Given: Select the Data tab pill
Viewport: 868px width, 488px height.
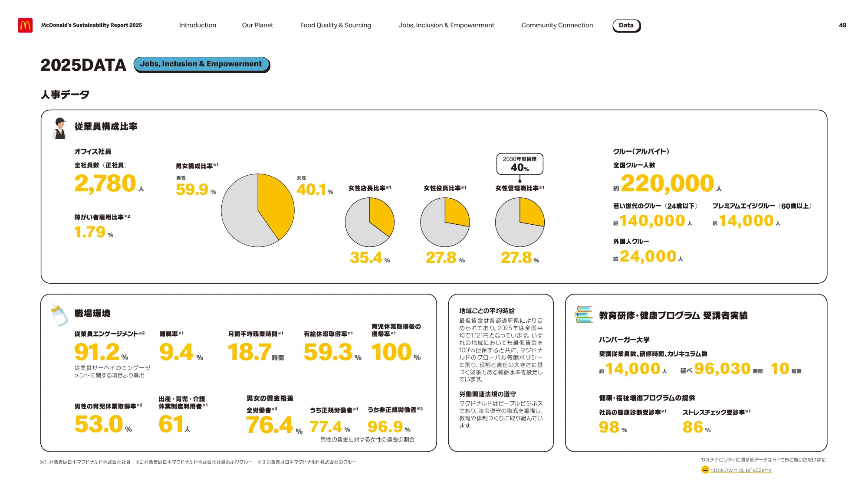Looking at the screenshot, I should click(x=626, y=26).
